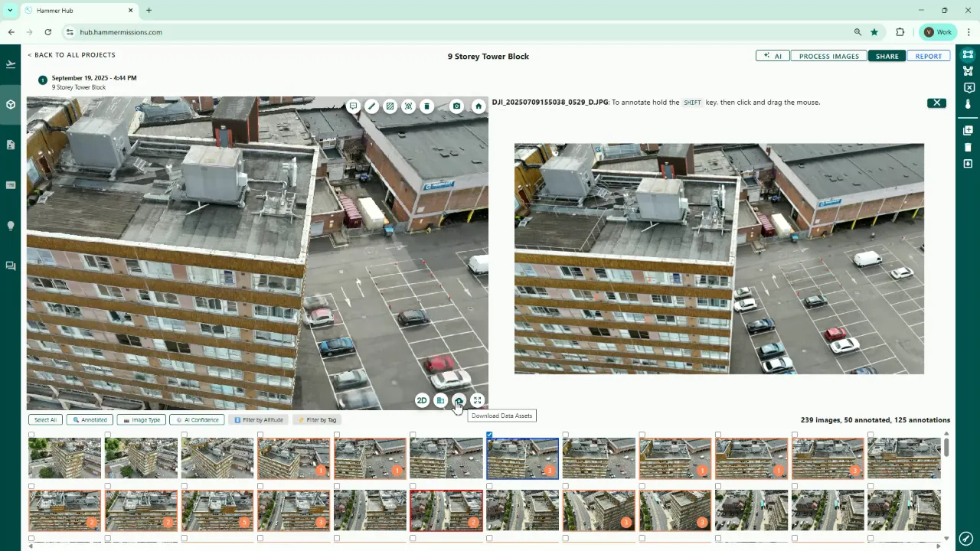Take a screenshot with the camera icon

tap(456, 106)
